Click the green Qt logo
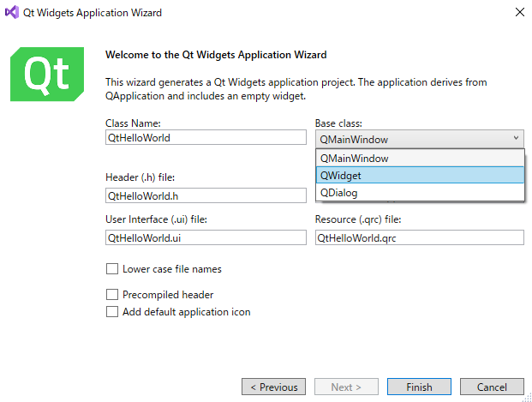The image size is (532, 402). [x=47, y=74]
